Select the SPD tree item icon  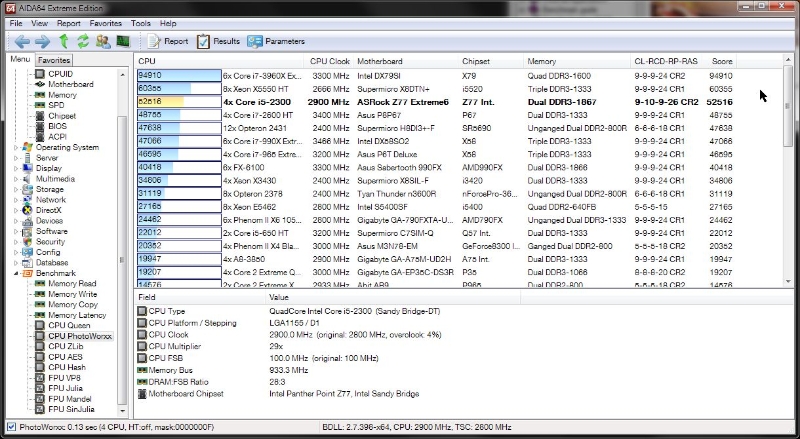(x=40, y=105)
